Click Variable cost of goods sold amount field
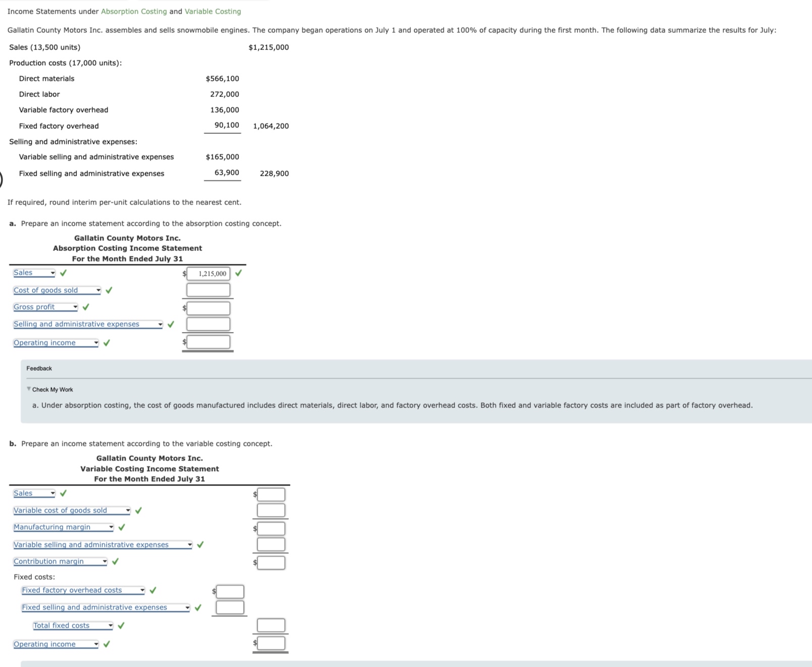 pos(271,510)
